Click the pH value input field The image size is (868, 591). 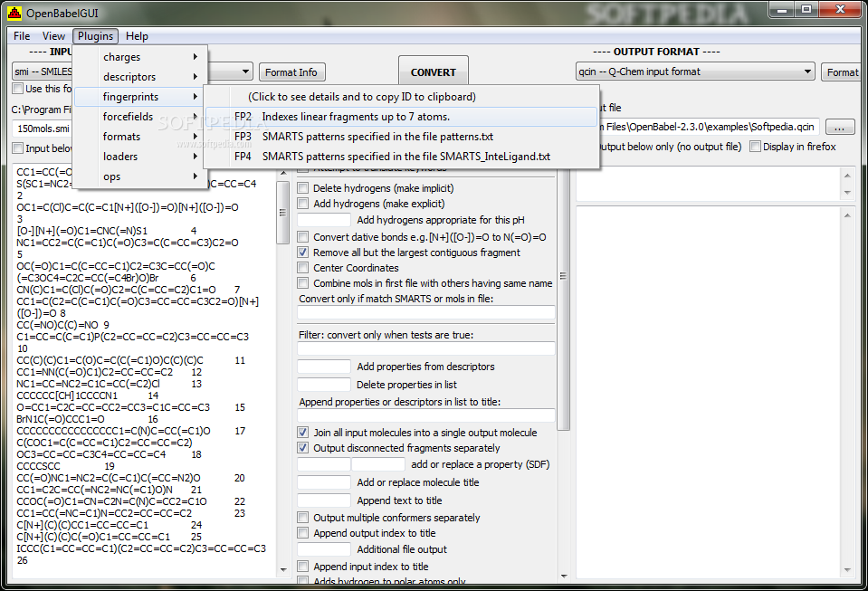[324, 220]
